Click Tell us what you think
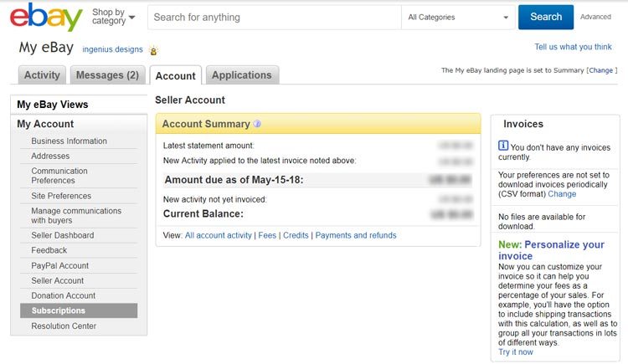The width and height of the screenshot is (628, 364). pos(573,47)
